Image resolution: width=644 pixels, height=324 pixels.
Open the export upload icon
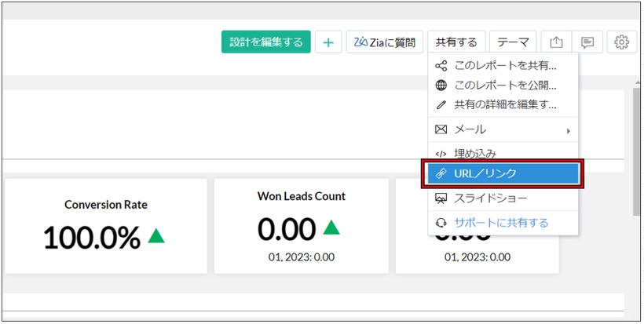coord(556,42)
